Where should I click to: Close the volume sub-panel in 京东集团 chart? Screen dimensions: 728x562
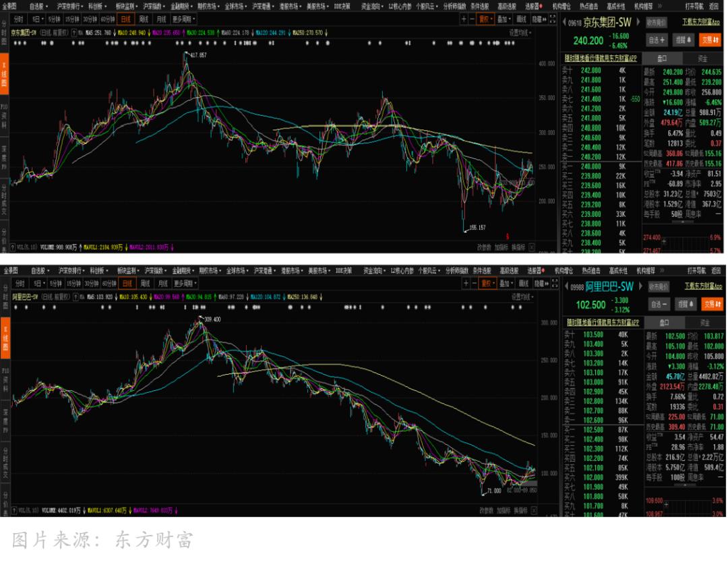pos(532,247)
